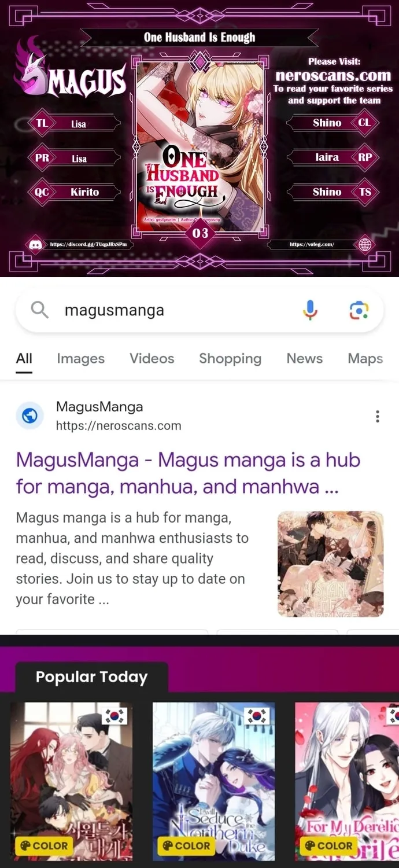399x868 pixels.
Task: Open Google Lens camera icon
Action: click(x=359, y=311)
